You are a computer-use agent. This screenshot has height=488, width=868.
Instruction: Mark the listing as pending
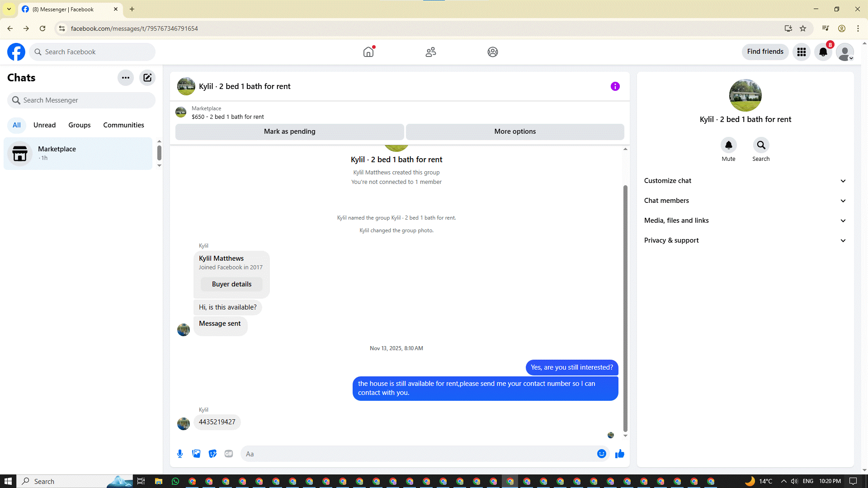290,131
